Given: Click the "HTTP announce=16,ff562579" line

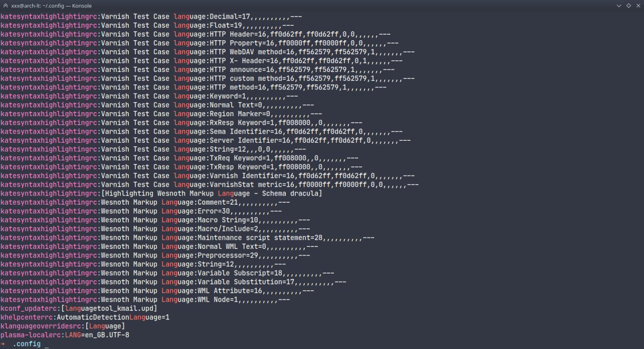Looking at the screenshot, I should click(x=197, y=69).
